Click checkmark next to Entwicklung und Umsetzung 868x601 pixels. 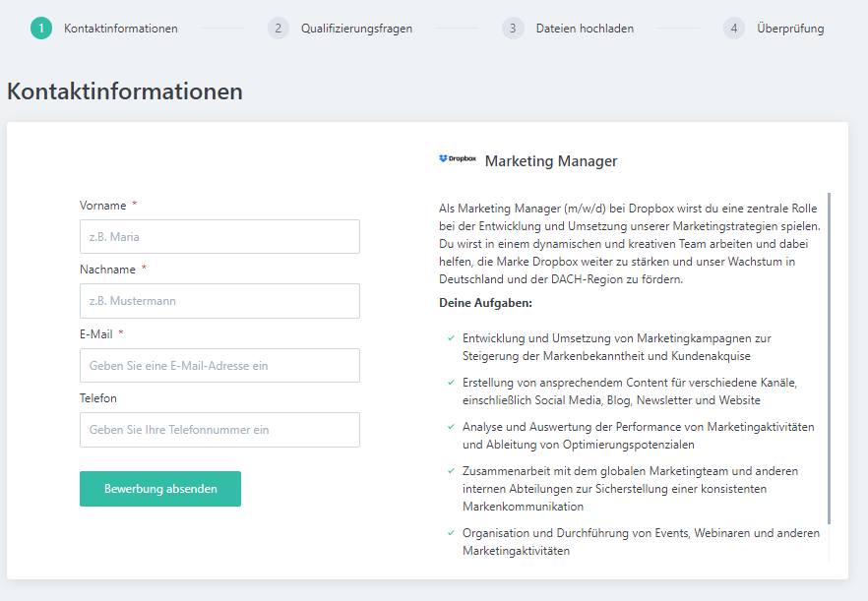click(x=451, y=337)
